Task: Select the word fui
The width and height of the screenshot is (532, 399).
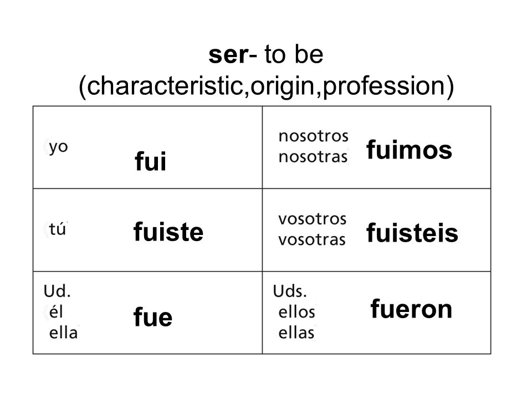Action: pos(151,161)
